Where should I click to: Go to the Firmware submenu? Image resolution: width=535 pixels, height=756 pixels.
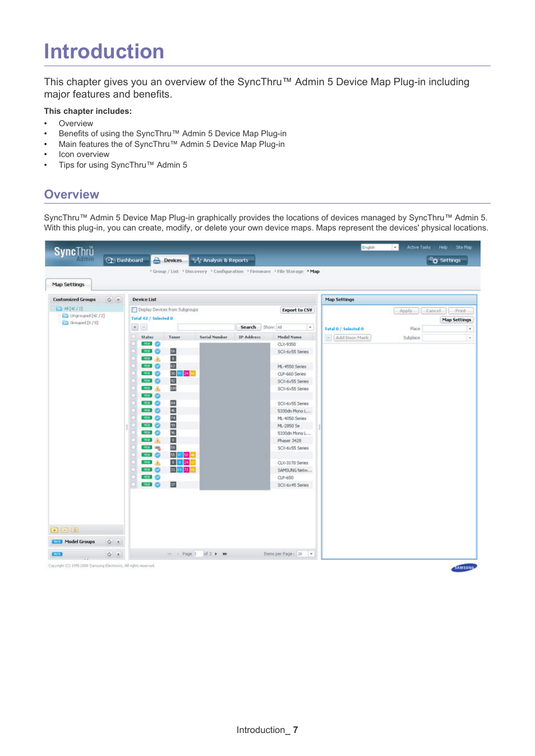pyautogui.click(x=259, y=271)
